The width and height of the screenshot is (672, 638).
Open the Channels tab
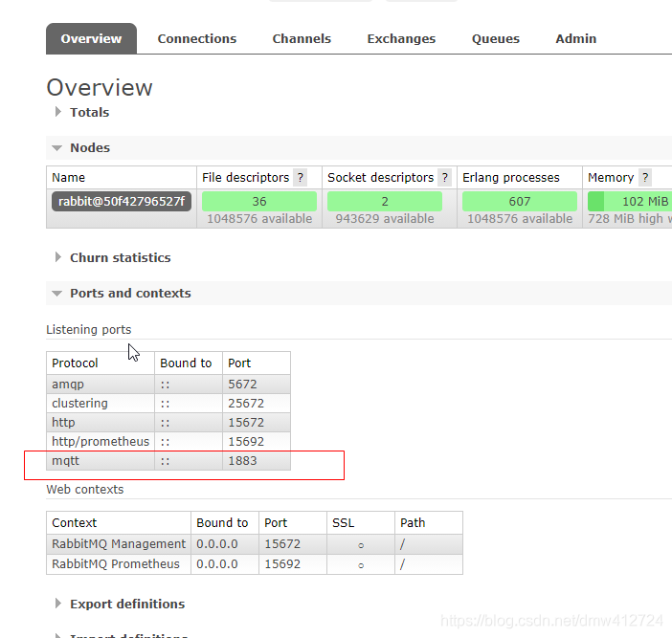tap(302, 38)
